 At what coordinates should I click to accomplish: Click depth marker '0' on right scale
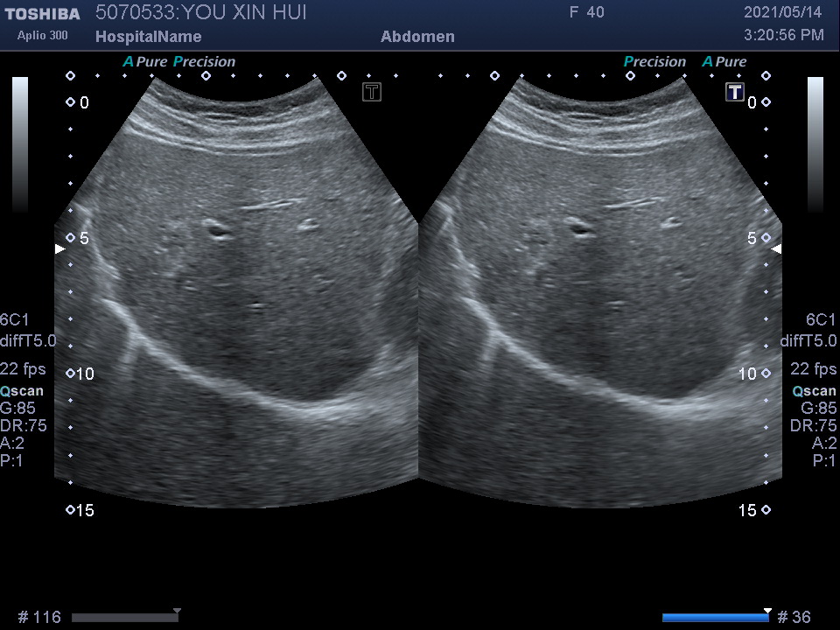click(x=752, y=102)
